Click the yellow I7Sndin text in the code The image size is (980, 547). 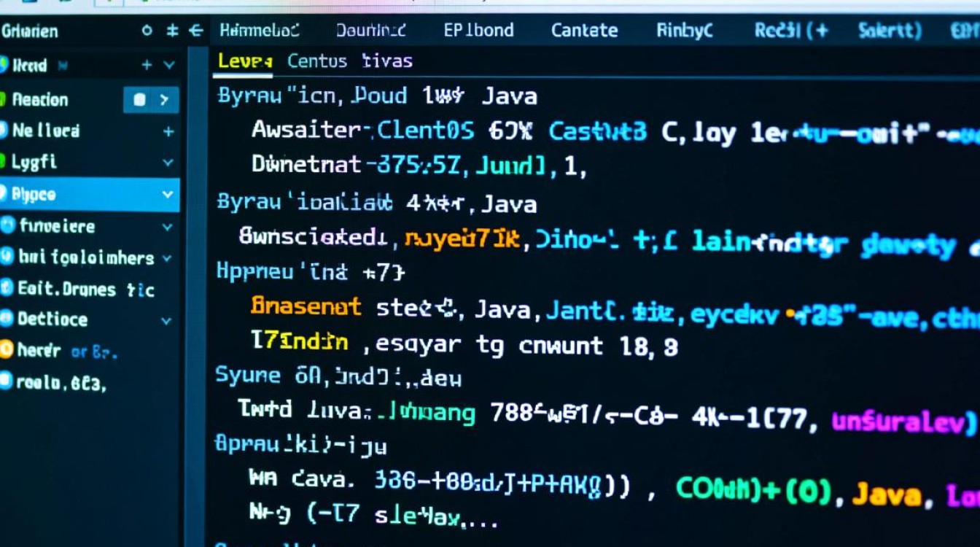click(300, 341)
